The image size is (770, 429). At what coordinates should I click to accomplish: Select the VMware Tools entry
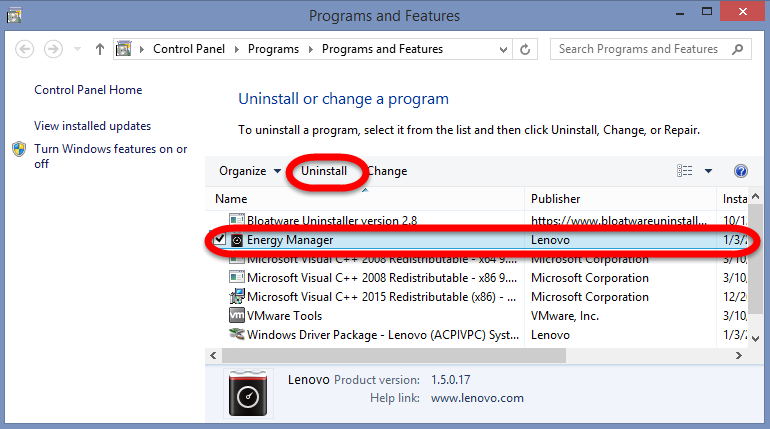click(x=284, y=316)
